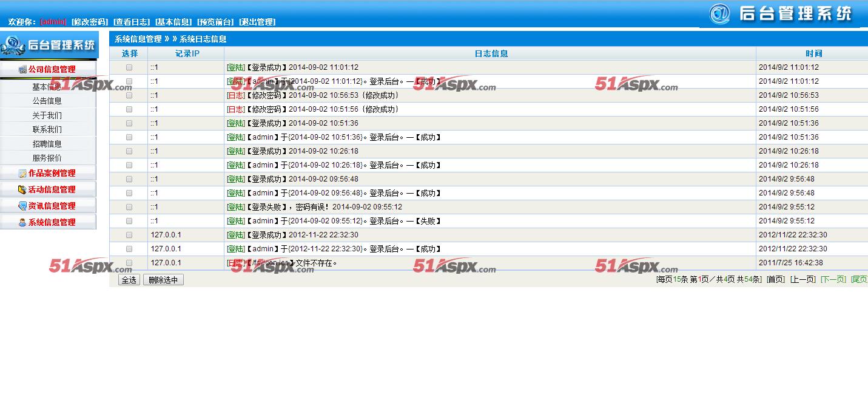The height and width of the screenshot is (414, 868).
Task: Click the 删除选中 button
Action: [163, 280]
